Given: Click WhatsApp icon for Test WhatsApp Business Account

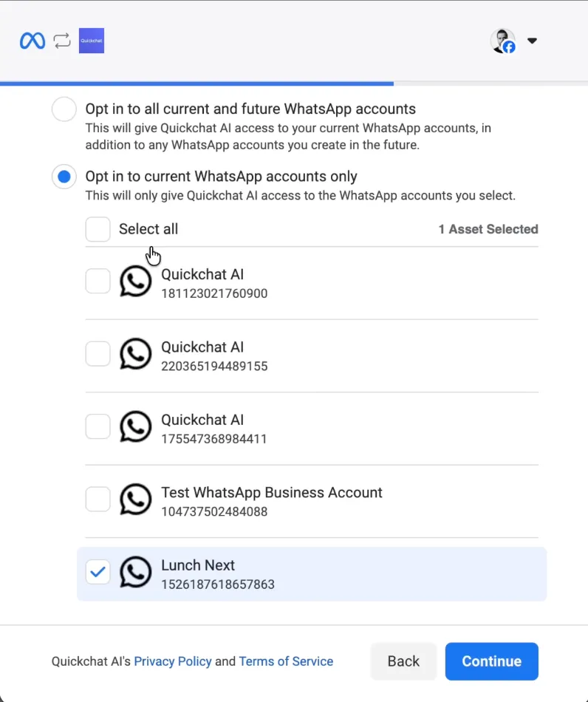Looking at the screenshot, I should [x=136, y=500].
